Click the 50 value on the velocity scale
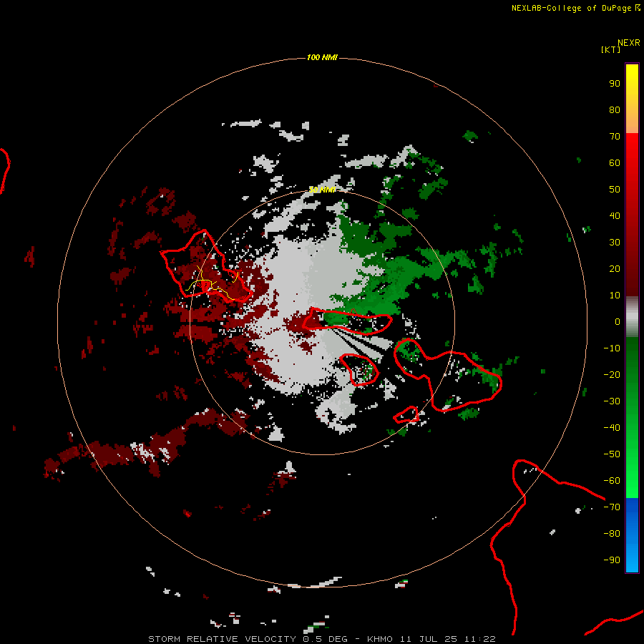The width and height of the screenshot is (644, 644). click(615, 190)
